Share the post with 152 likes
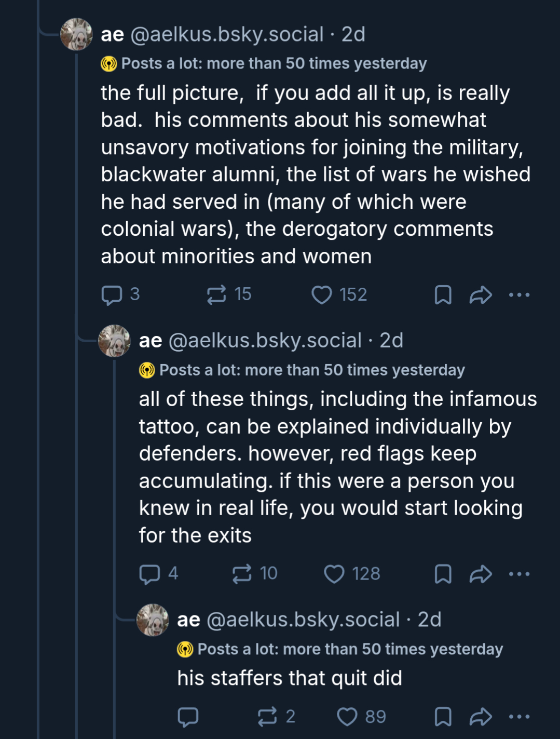Viewport: 560px width, 739px height. (x=481, y=295)
